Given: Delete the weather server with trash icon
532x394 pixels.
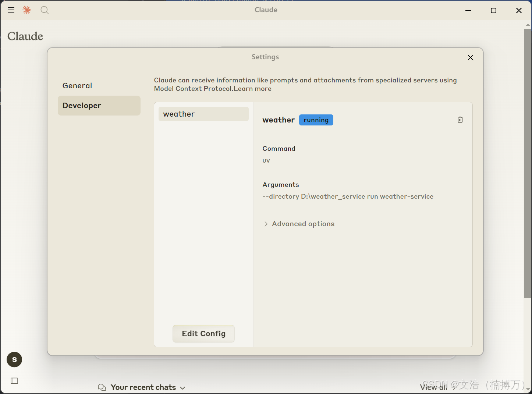Looking at the screenshot, I should pos(460,120).
